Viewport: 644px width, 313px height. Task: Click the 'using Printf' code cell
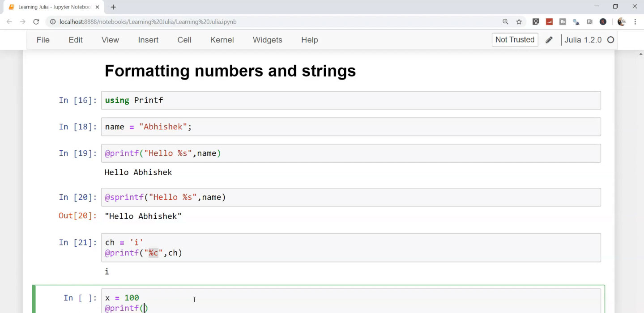click(351, 100)
